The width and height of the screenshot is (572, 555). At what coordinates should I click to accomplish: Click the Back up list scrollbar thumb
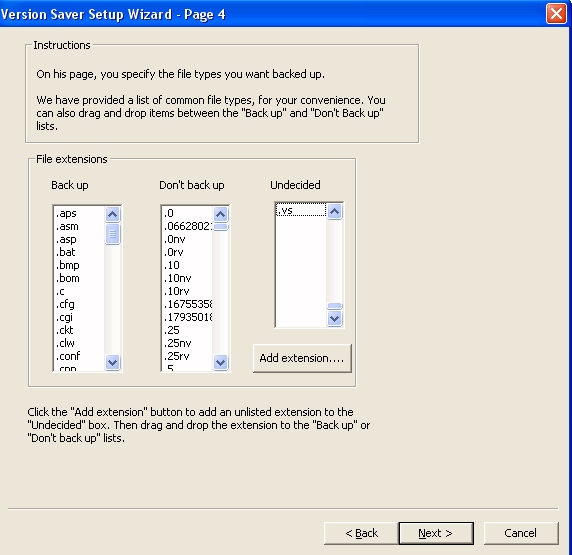pos(112,234)
